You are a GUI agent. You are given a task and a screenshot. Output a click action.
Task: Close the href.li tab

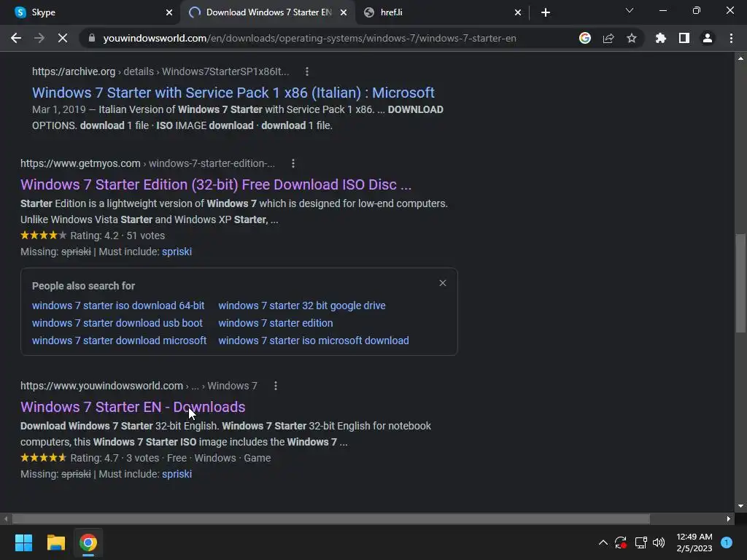pyautogui.click(x=518, y=12)
